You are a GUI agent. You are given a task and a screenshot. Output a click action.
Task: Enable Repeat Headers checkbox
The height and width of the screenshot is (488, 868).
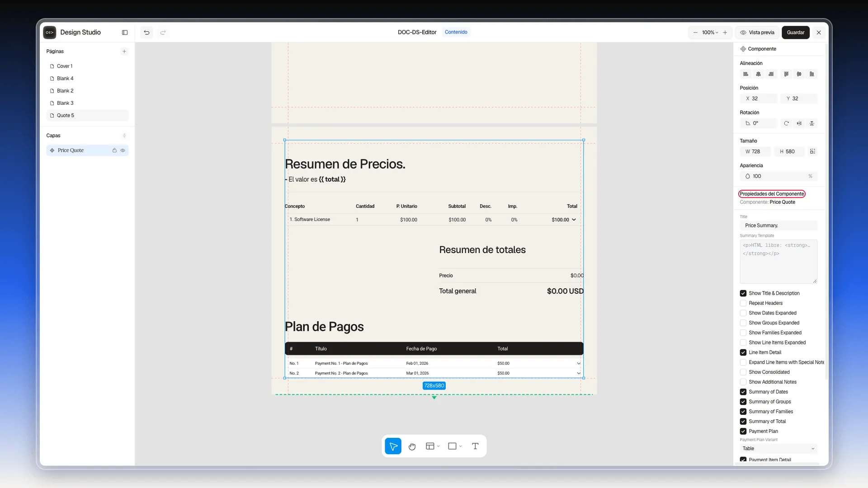(743, 303)
